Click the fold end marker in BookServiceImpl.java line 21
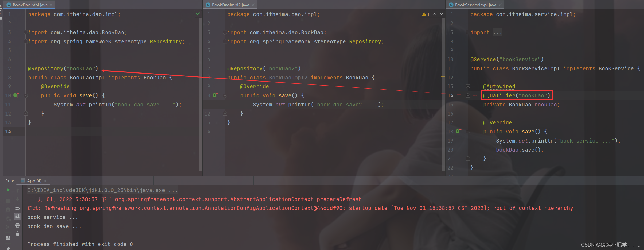The image size is (644, 250). coord(468,159)
